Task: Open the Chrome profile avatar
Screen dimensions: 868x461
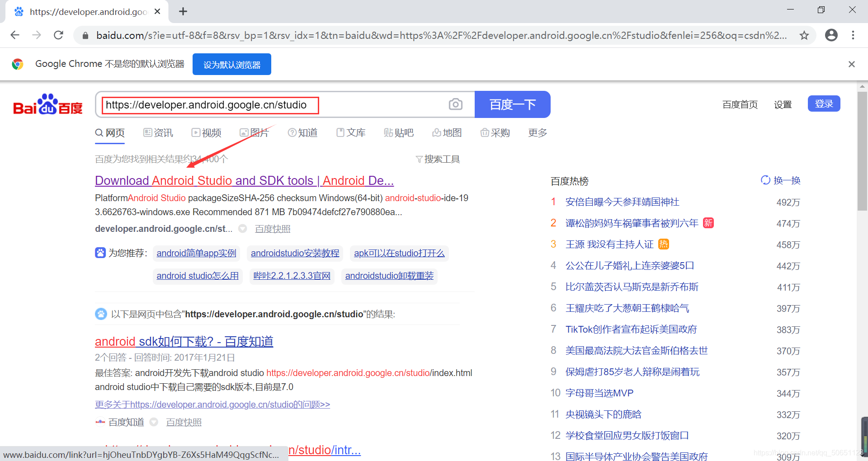Action: coord(831,35)
